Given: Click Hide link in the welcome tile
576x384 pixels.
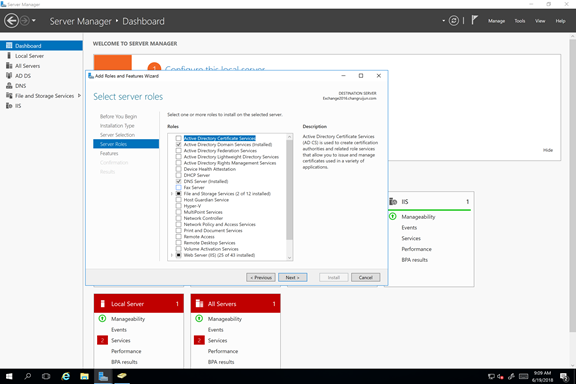Looking at the screenshot, I should click(x=548, y=150).
